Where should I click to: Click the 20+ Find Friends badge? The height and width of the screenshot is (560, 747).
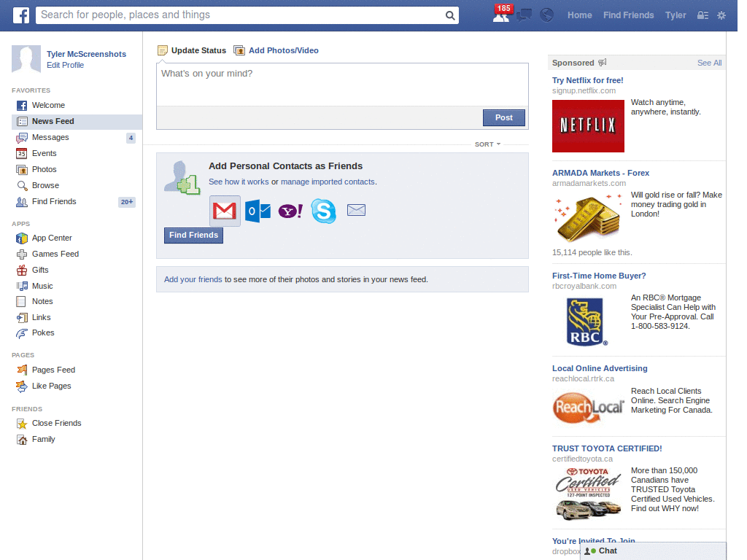pyautogui.click(x=127, y=202)
